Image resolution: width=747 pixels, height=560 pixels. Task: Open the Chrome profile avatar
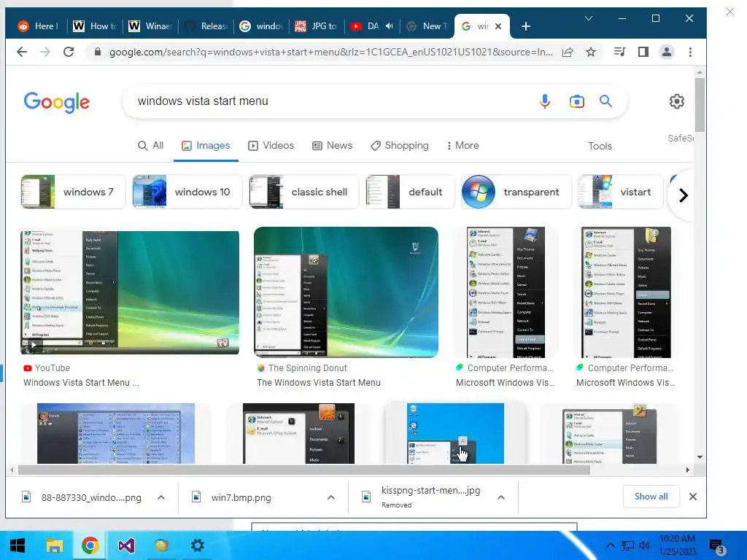click(x=667, y=52)
